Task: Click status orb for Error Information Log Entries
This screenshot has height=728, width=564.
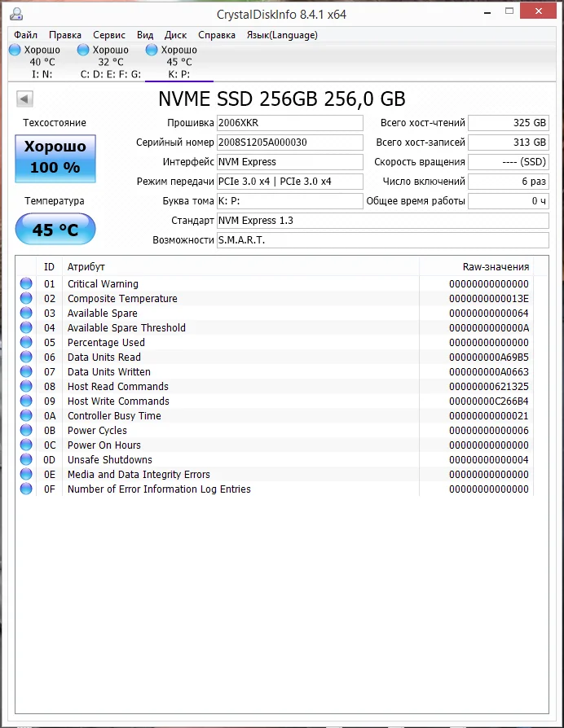Action: point(26,489)
